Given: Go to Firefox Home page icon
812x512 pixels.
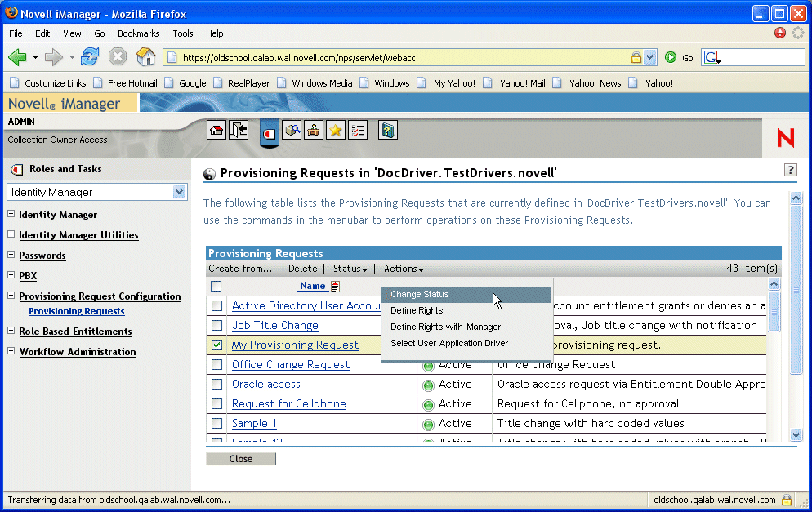Looking at the screenshot, I should (145, 56).
